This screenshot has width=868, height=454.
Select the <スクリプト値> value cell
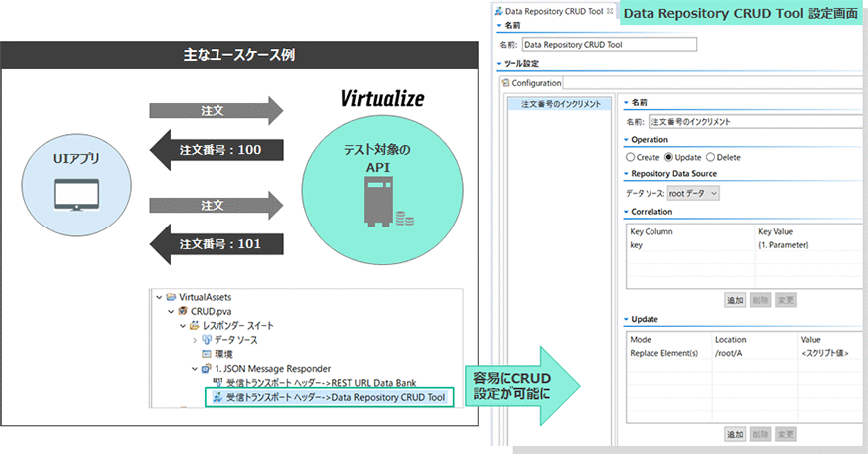tap(824, 352)
